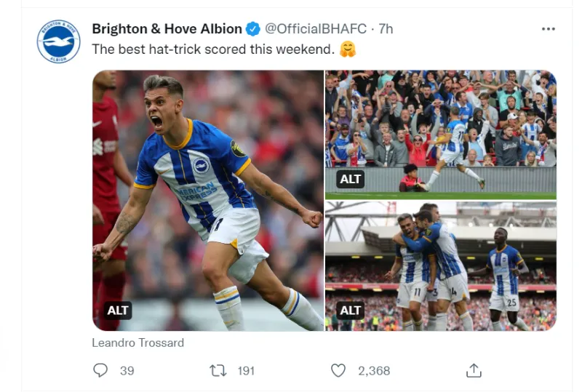The height and width of the screenshot is (392, 582).
Task: Click the Leandro Trossard tagged person link
Action: click(x=137, y=343)
